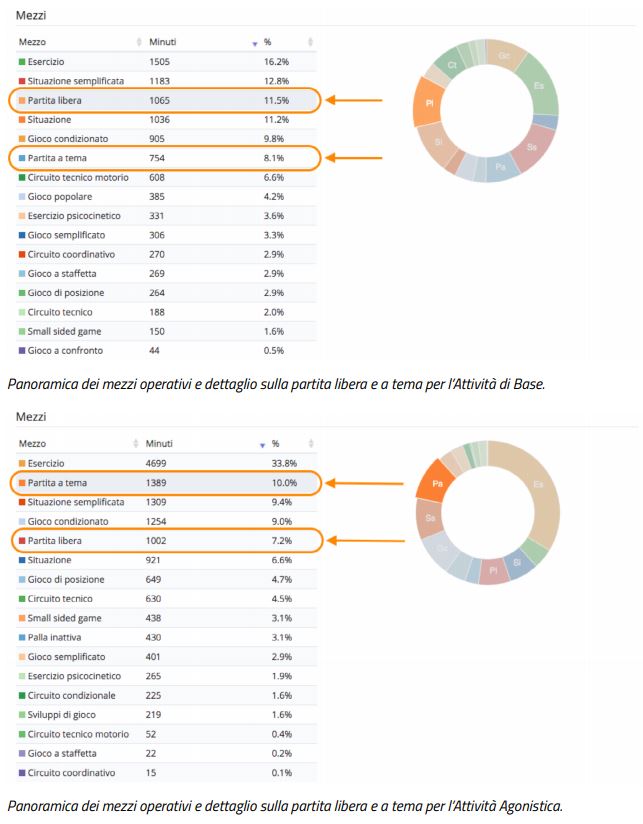Click the green Es segment of top donut
This screenshot has width=643, height=824.
click(540, 85)
